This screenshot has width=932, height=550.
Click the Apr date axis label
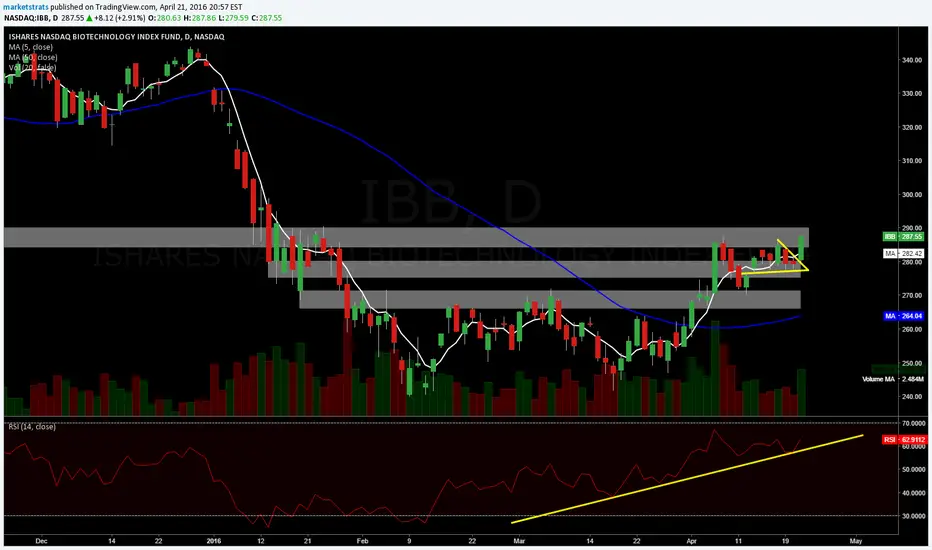coord(691,541)
